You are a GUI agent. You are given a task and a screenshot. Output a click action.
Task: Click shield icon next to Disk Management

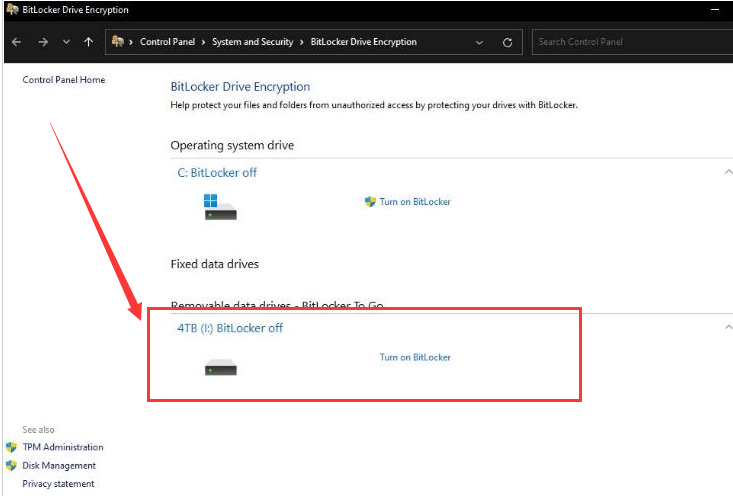coord(11,466)
